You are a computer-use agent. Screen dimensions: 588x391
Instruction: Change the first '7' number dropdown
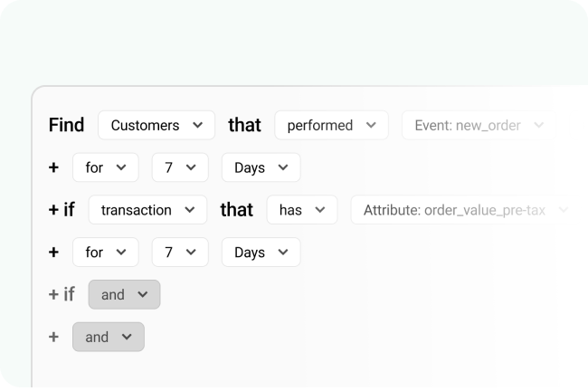click(180, 167)
